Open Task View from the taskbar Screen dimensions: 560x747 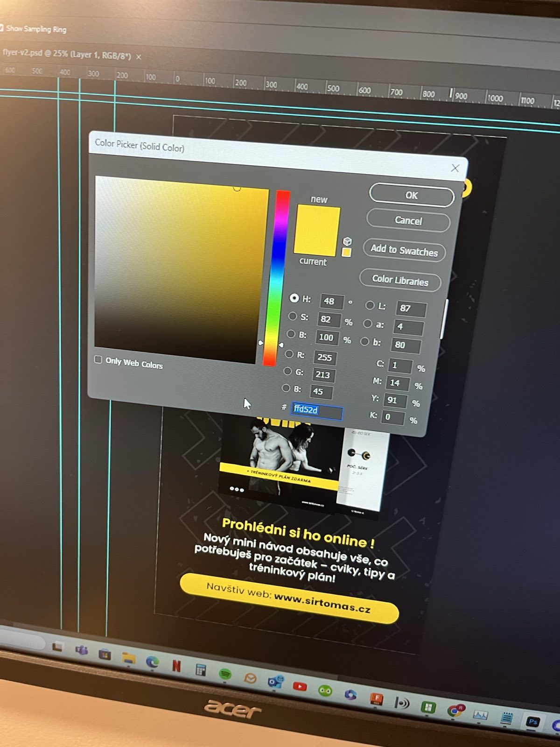(x=58, y=647)
